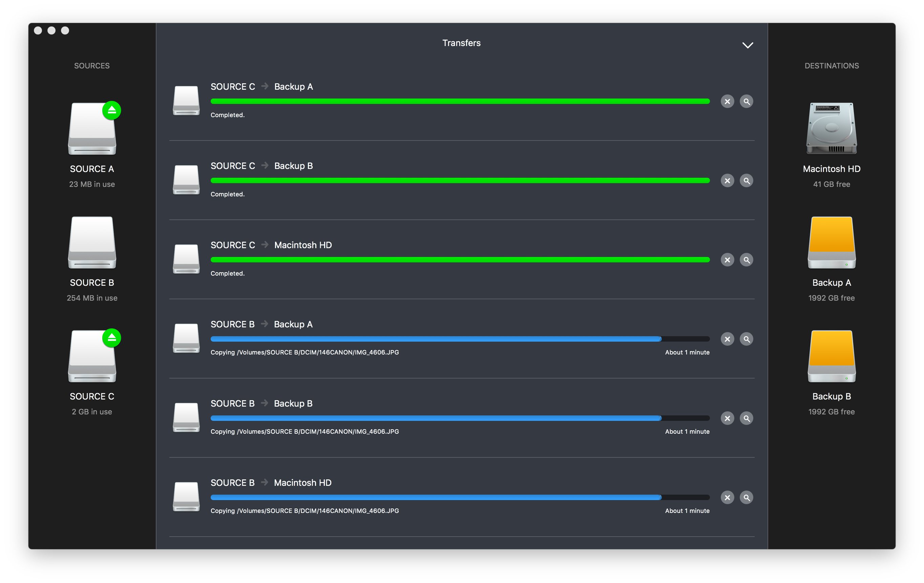Inspect SOURCE B to Backup B transfer
The image size is (924, 583).
point(746,418)
